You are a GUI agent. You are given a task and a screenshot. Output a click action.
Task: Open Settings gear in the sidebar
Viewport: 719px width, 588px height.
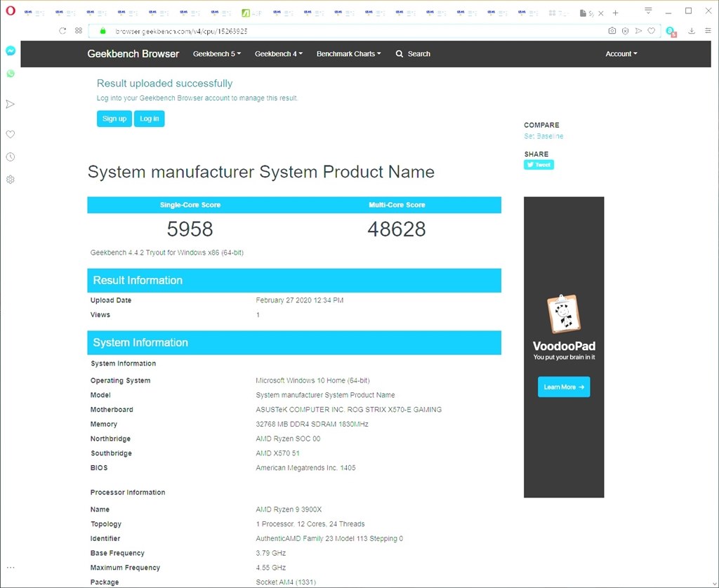(11, 179)
